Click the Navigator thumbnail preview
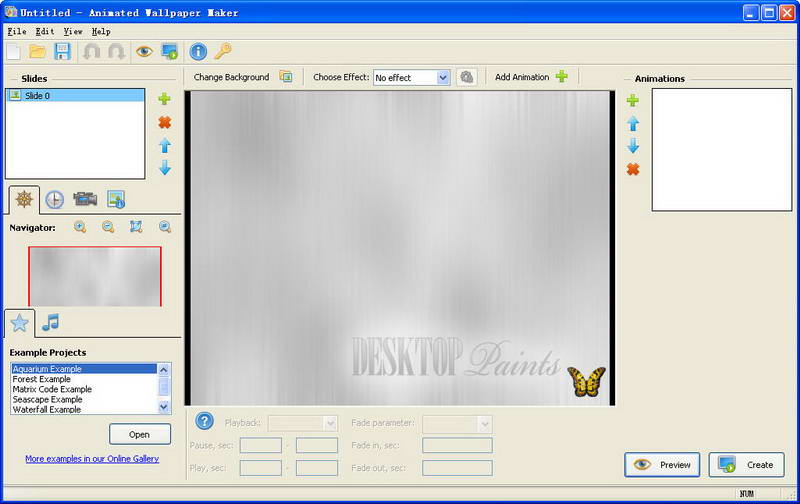800x504 pixels. pyautogui.click(x=95, y=276)
